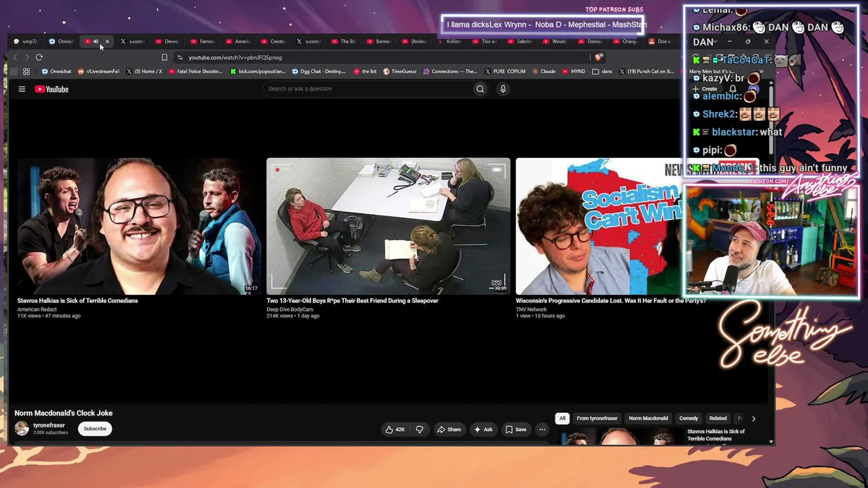The height and width of the screenshot is (488, 868).
Task: Open the 'Connections — The...' bookmark
Action: pyautogui.click(x=450, y=71)
